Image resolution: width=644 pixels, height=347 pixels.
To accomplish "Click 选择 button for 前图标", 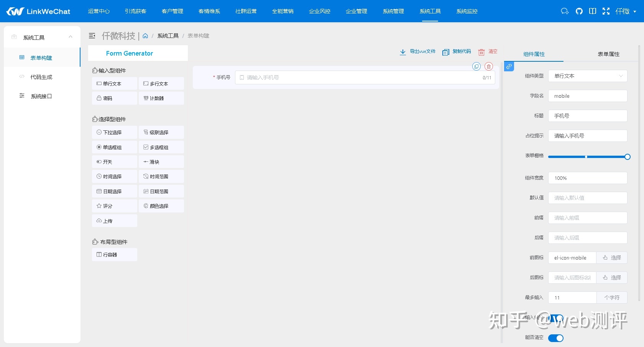I will point(612,258).
